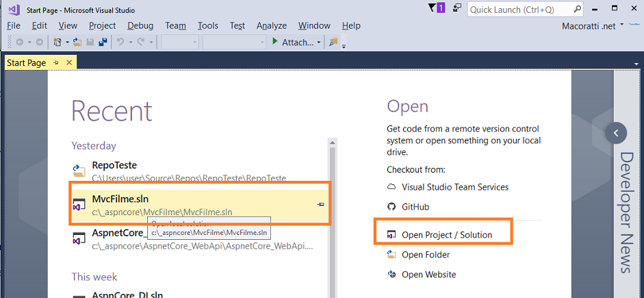644x298 pixels.
Task: Open the toolbar overflow options arrow
Action: 344,46
